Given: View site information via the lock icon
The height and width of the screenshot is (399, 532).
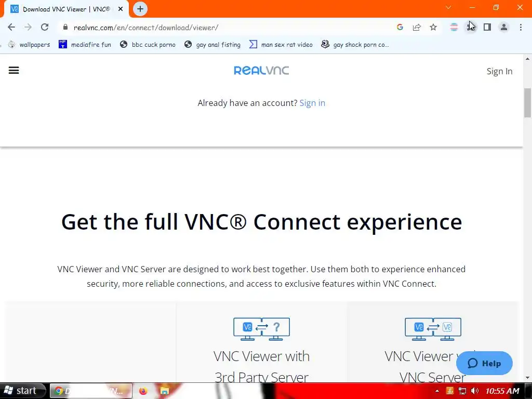Looking at the screenshot, I should tap(65, 27).
